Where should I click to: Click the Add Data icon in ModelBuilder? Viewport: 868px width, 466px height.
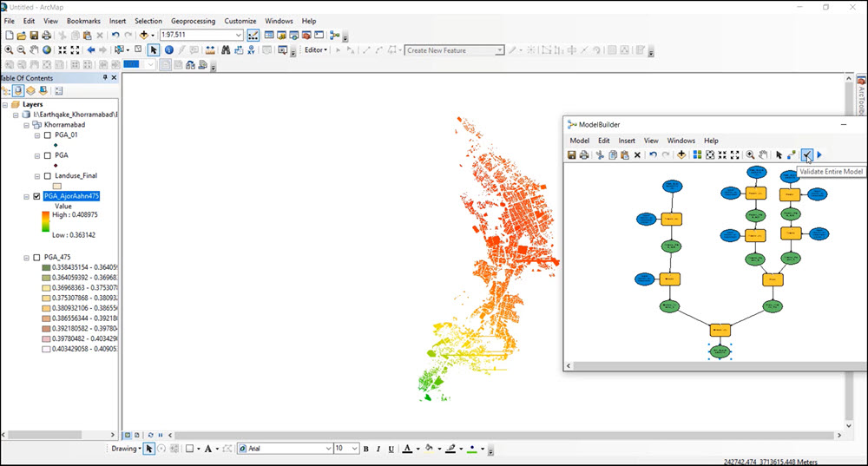pos(681,154)
